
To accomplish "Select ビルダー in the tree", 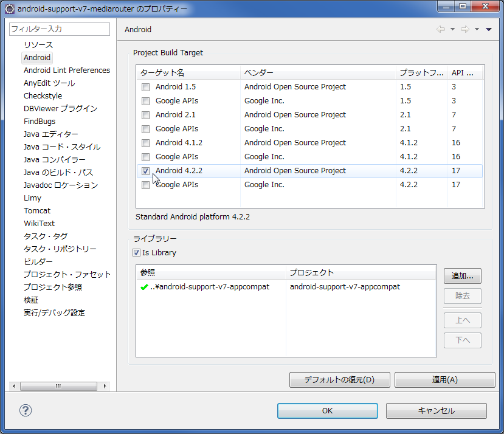I will tap(38, 262).
